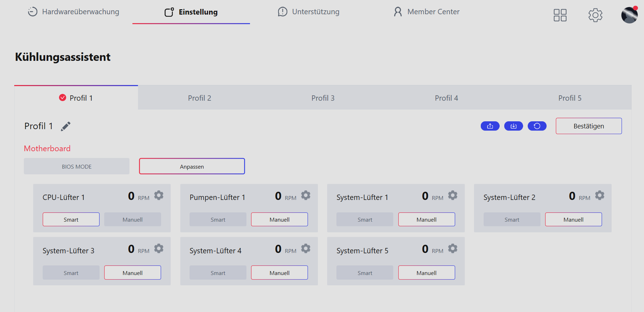Click the blue export profile icon
The height and width of the screenshot is (312, 644).
coord(490,126)
